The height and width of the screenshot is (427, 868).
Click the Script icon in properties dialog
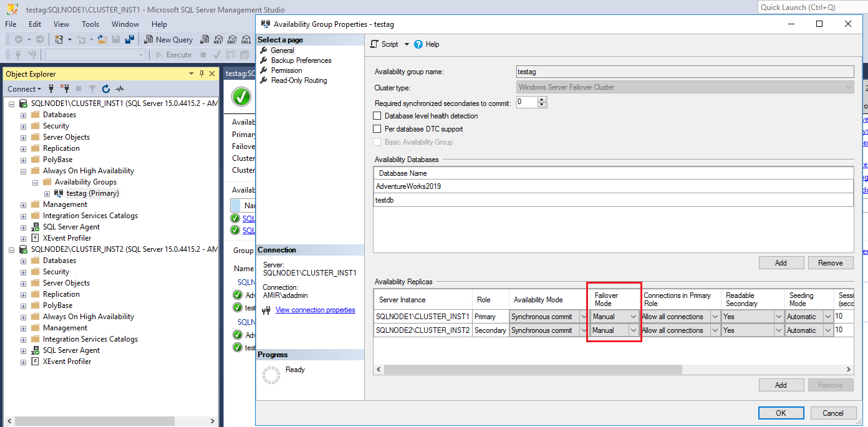coord(374,44)
